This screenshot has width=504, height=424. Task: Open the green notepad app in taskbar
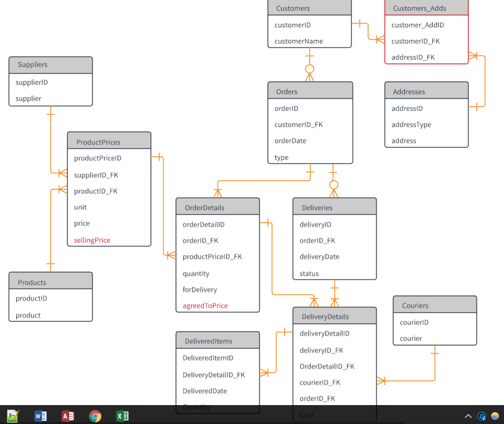pyautogui.click(x=13, y=416)
